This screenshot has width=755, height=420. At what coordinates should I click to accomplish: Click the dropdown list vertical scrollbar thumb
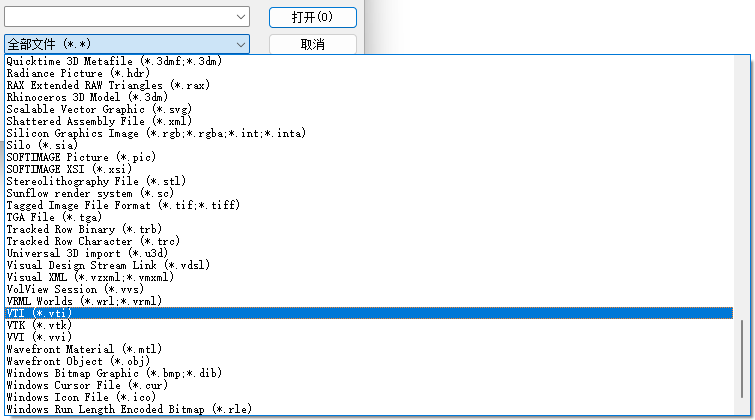(x=742, y=358)
